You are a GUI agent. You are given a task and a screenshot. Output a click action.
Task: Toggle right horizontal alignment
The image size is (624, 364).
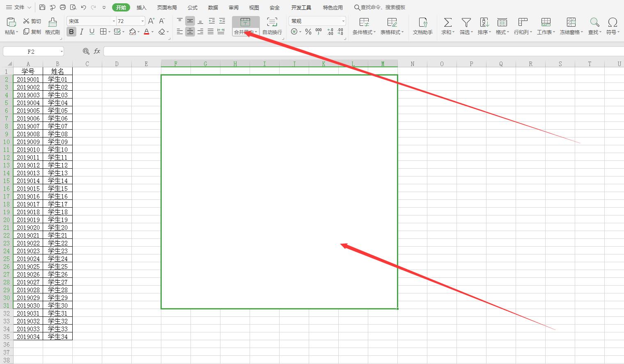200,32
